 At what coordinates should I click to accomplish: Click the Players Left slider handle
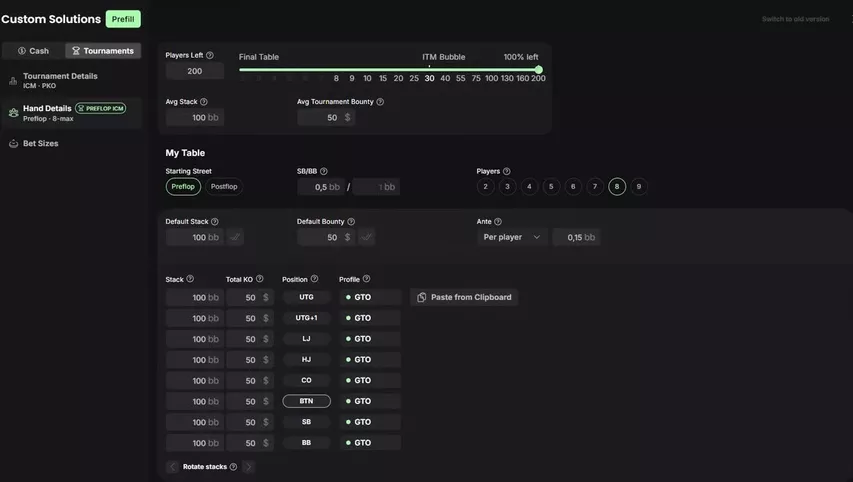click(x=539, y=70)
